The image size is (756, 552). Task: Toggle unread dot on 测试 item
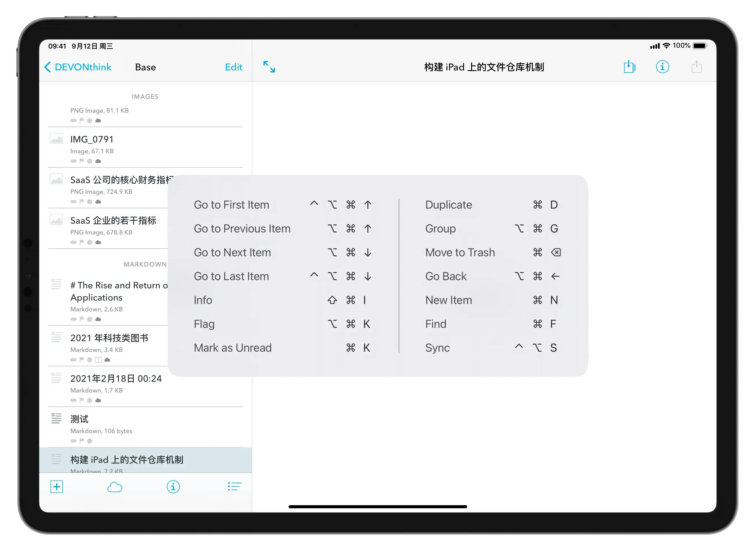(89, 441)
